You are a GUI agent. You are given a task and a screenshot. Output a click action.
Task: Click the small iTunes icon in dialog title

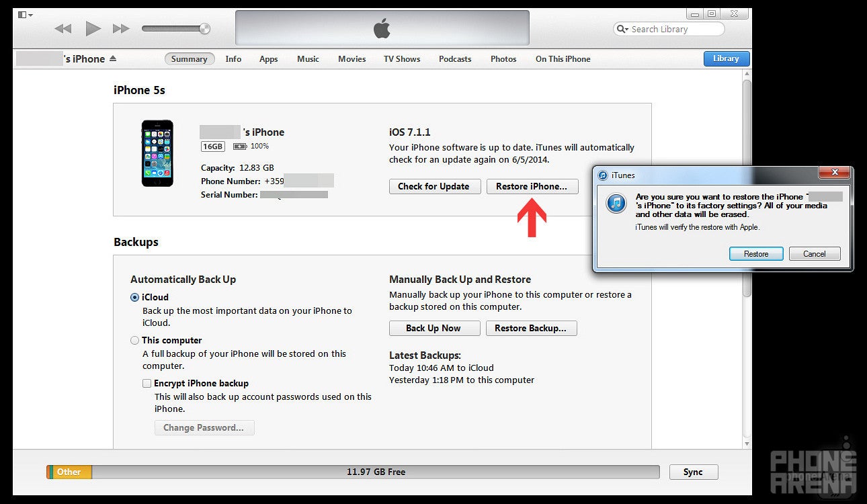coord(604,175)
